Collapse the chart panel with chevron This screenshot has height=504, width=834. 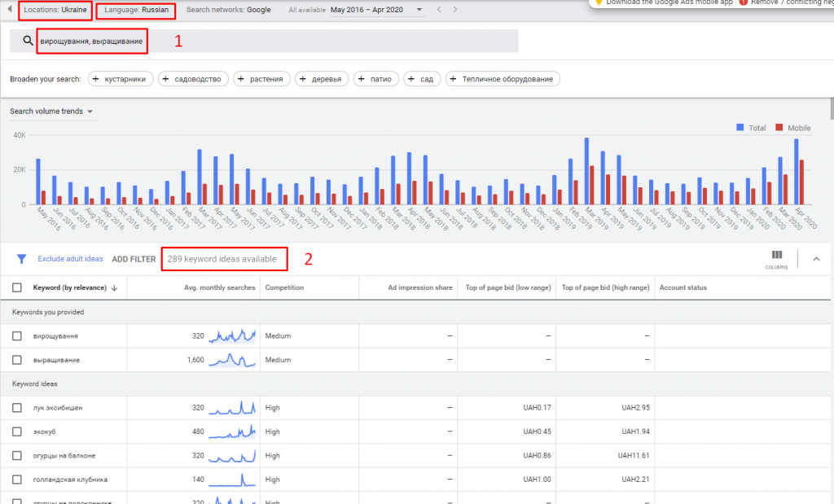tap(817, 259)
